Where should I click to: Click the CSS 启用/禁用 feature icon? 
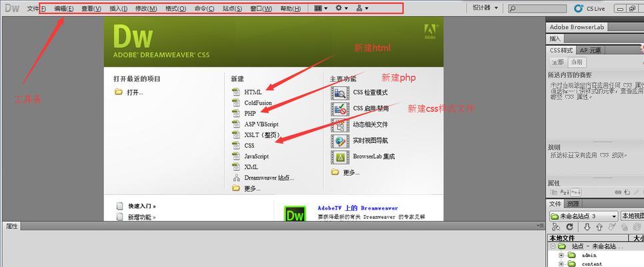point(340,109)
